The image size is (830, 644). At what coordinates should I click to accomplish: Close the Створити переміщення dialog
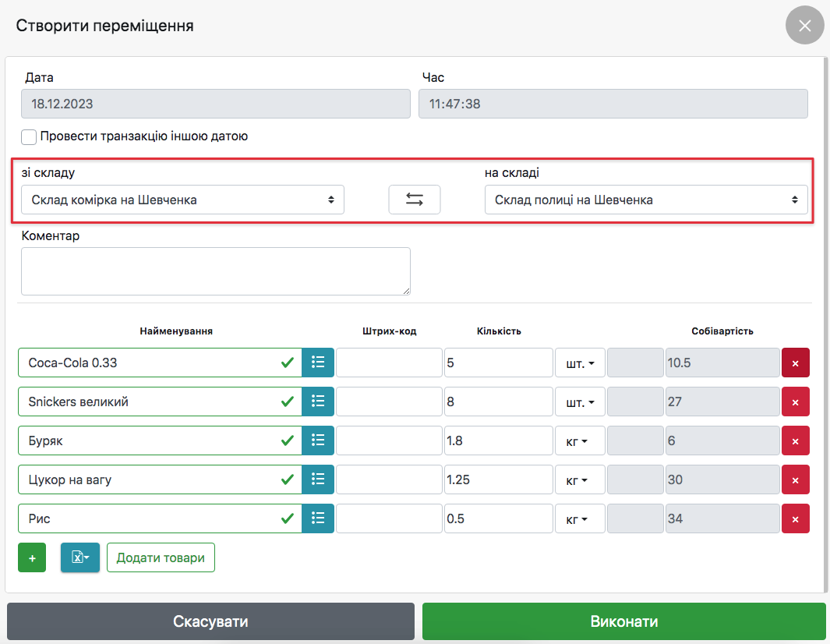click(x=804, y=26)
